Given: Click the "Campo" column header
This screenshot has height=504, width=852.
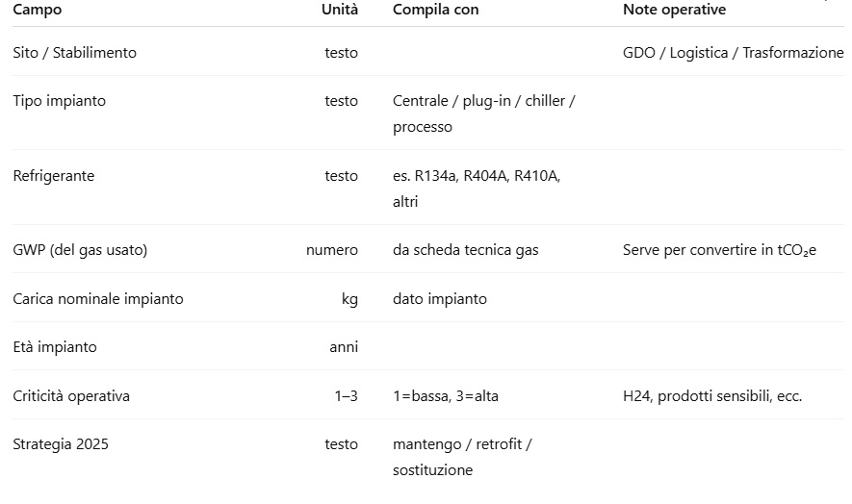Looking at the screenshot, I should pos(38,10).
